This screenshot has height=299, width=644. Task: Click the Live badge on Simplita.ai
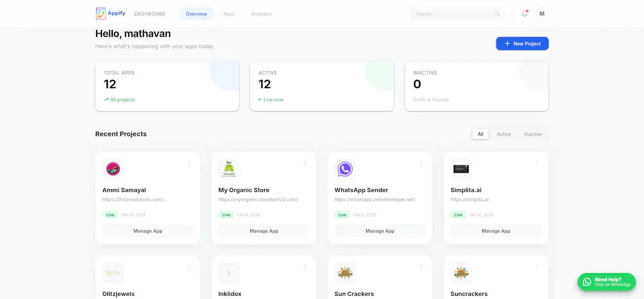tap(458, 215)
